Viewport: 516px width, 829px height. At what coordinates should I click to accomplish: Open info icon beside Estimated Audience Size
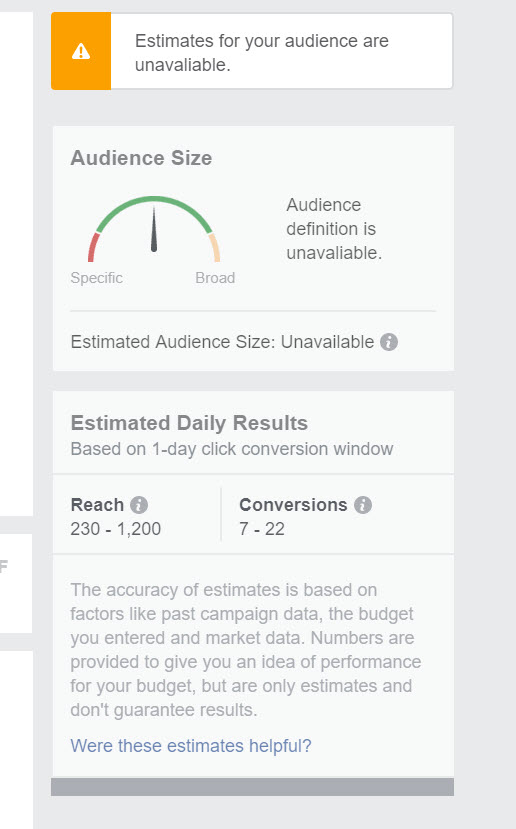(x=389, y=342)
